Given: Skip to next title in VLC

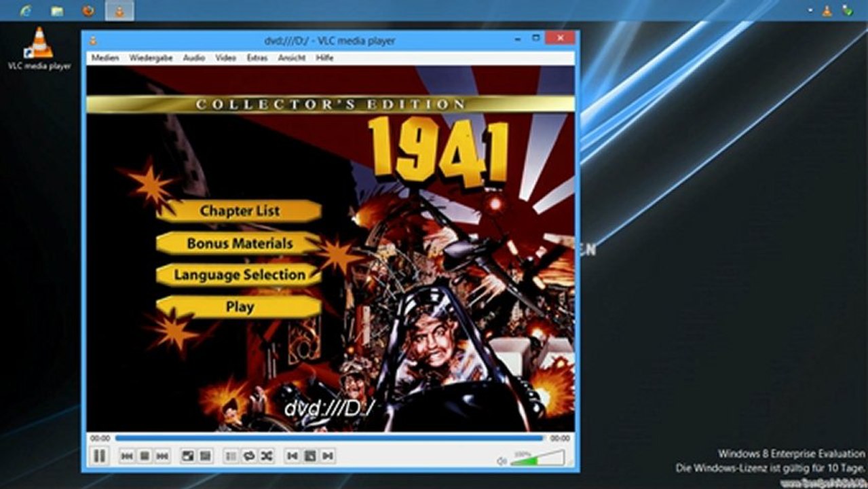Looking at the screenshot, I should (x=162, y=456).
